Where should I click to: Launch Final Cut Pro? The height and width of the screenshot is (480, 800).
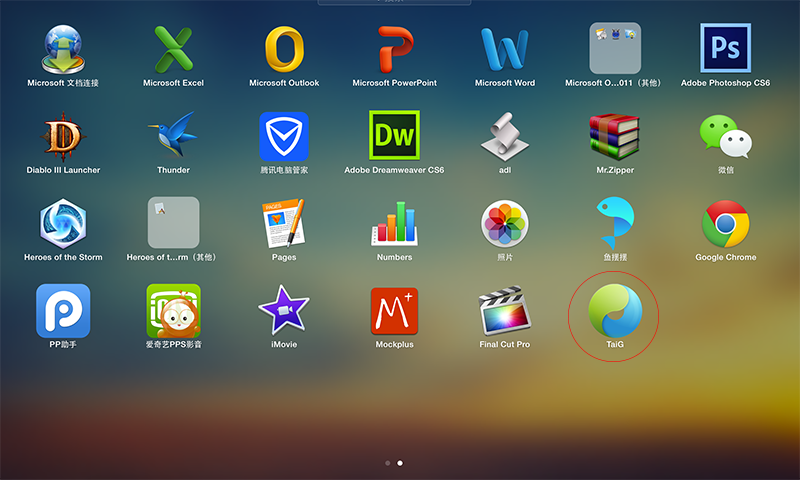pyautogui.click(x=505, y=310)
